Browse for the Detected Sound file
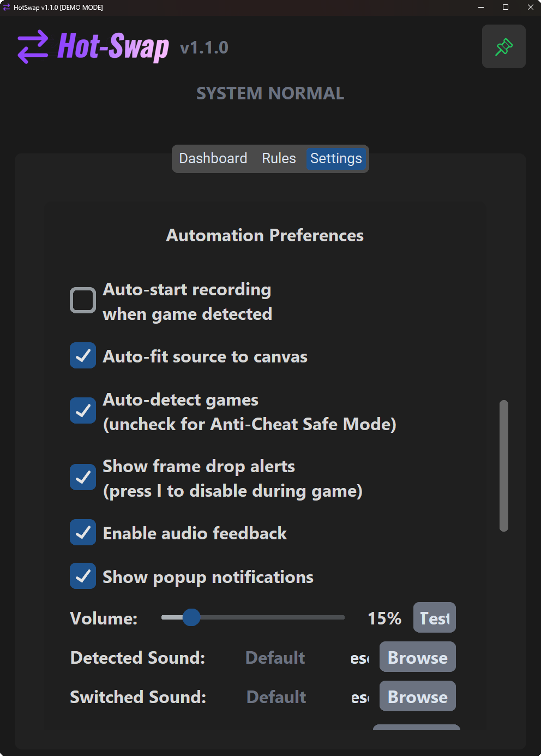The height and width of the screenshot is (756, 541). pos(417,657)
